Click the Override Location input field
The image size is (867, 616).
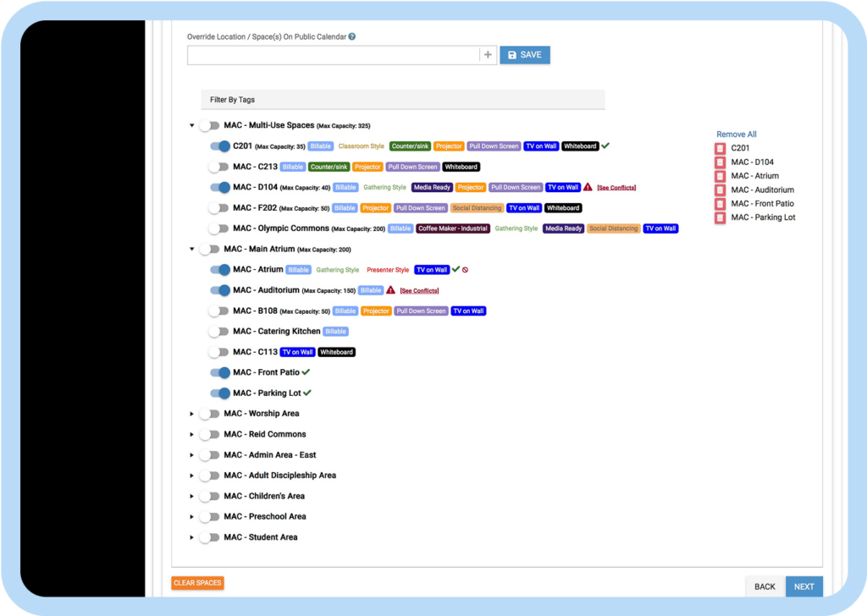(x=334, y=55)
